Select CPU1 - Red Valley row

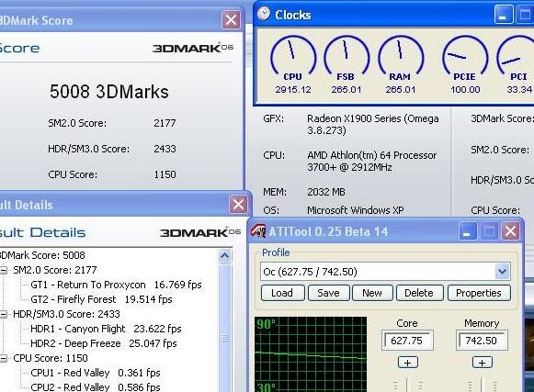tap(96, 373)
